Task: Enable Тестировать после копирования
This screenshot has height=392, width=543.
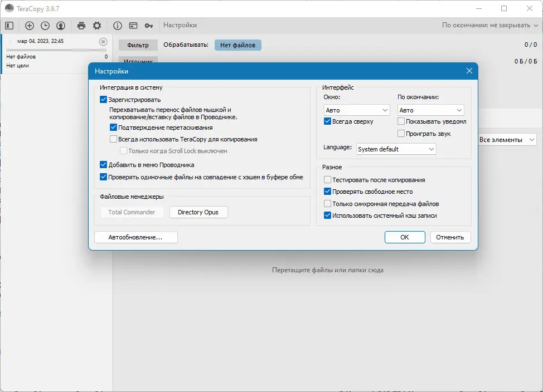Action: 327,179
